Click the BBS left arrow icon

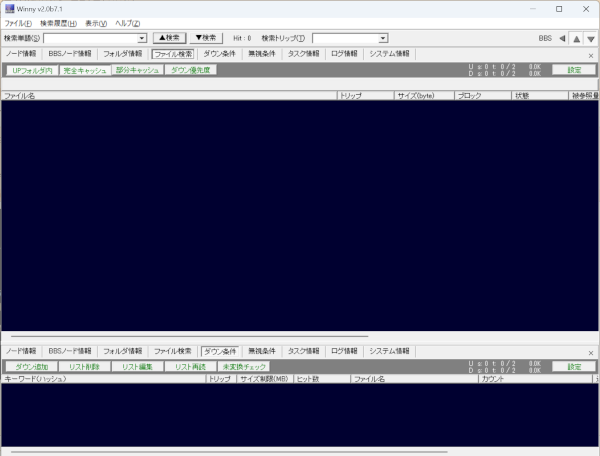point(562,39)
